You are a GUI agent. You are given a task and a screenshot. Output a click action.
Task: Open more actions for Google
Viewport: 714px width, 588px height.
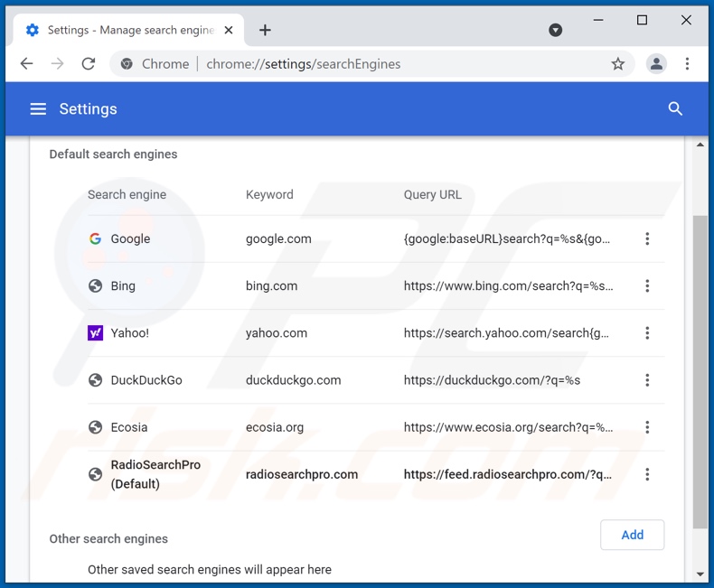[x=647, y=238]
